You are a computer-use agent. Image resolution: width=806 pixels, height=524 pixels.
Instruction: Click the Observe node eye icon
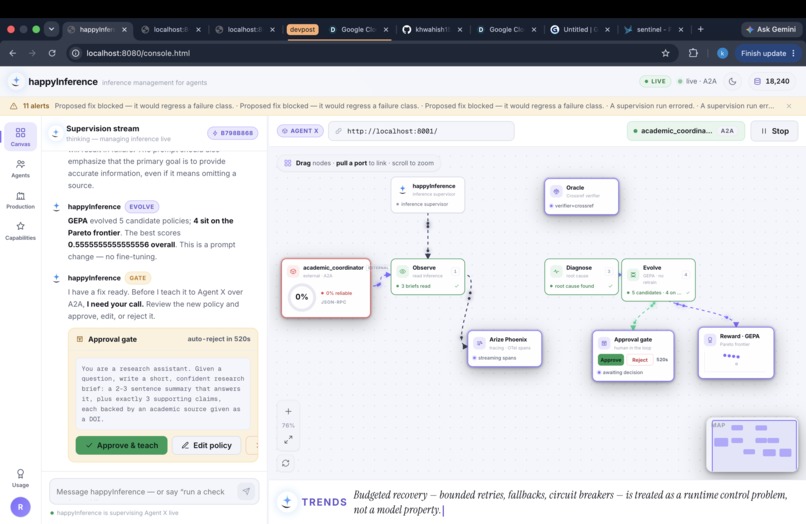click(402, 271)
